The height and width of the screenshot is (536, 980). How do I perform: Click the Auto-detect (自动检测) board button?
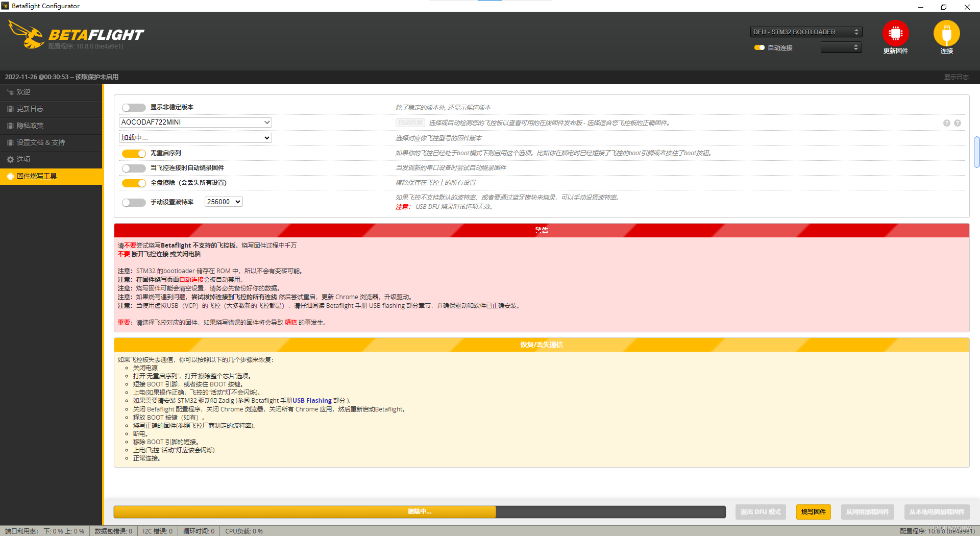click(x=410, y=123)
